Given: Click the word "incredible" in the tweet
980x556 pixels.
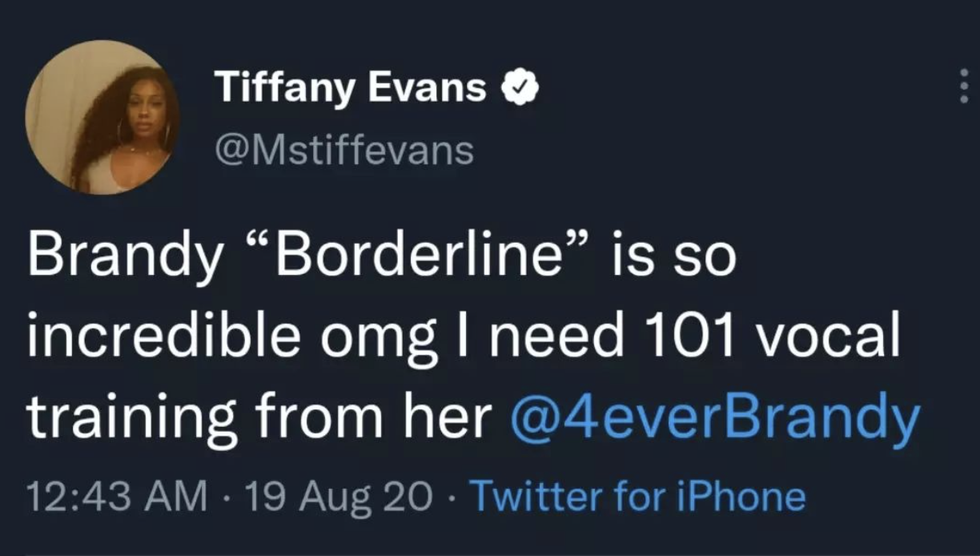Looking at the screenshot, I should (x=159, y=337).
